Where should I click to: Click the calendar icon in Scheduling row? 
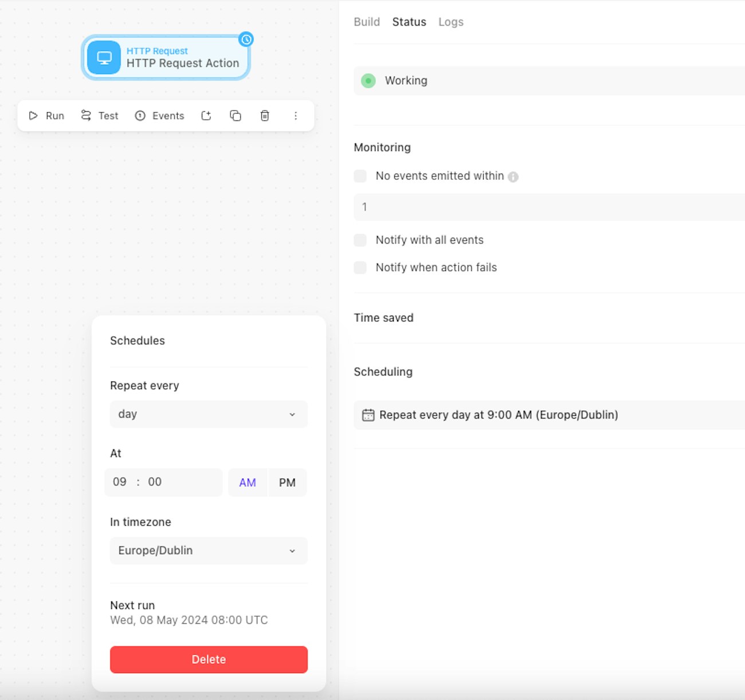pyautogui.click(x=368, y=415)
